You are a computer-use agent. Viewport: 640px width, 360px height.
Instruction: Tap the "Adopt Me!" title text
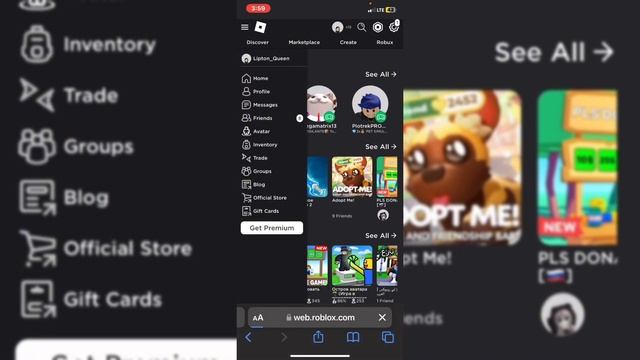[343, 200]
